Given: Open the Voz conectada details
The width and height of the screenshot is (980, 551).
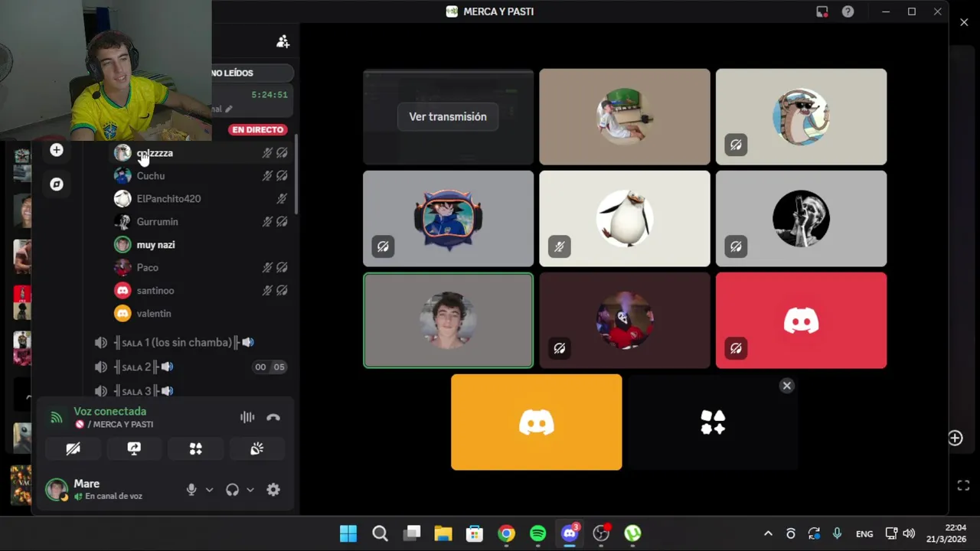Looking at the screenshot, I should (x=109, y=412).
